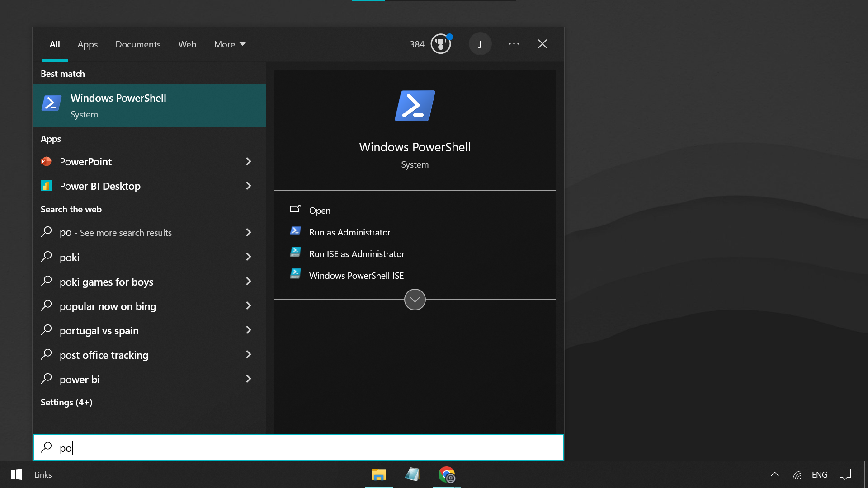Expand 'post office tracking' chevron
This screenshot has width=868, height=488.
(x=248, y=354)
